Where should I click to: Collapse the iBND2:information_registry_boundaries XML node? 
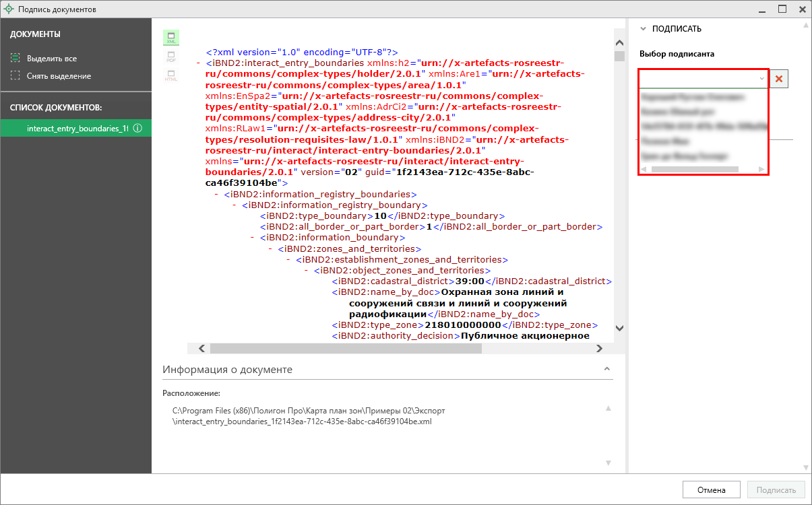pyautogui.click(x=217, y=195)
